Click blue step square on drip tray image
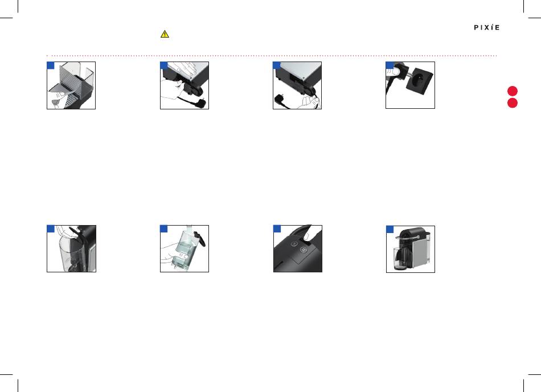541x392 pixels. (51, 66)
